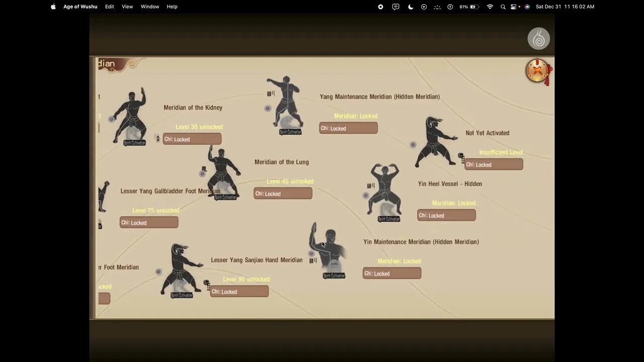The width and height of the screenshot is (644, 362).
Task: Click the 'Level 95 unlocked' text
Action: 247,280
